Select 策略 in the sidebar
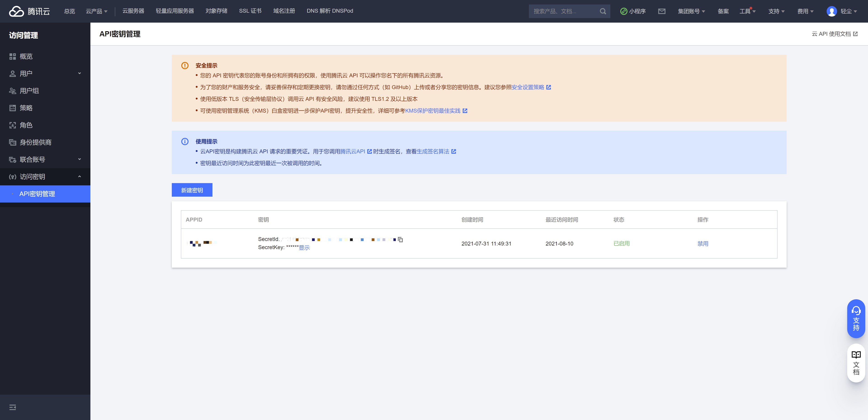Viewport: 868px width, 420px height. (26, 108)
